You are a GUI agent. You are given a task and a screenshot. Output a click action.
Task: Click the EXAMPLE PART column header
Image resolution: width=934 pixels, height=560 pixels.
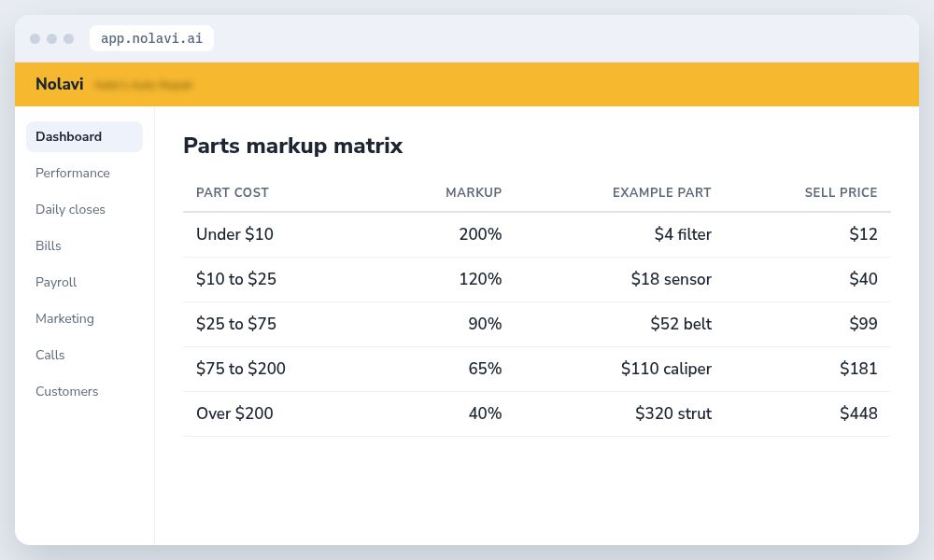(x=662, y=192)
